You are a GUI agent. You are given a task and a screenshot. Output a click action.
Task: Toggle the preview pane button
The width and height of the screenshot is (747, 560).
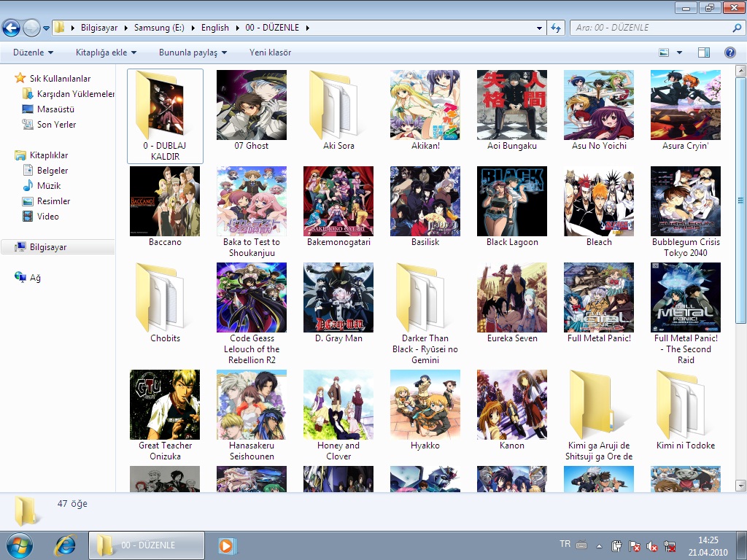click(704, 52)
